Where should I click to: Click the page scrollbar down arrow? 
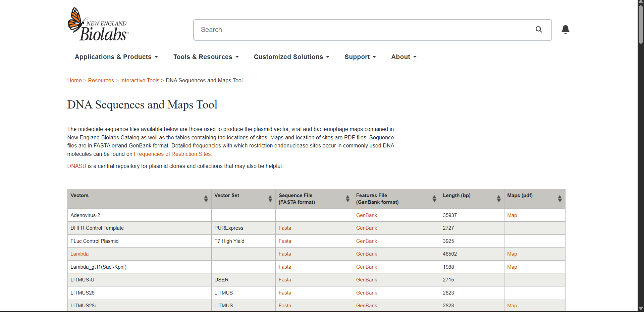click(x=641, y=308)
